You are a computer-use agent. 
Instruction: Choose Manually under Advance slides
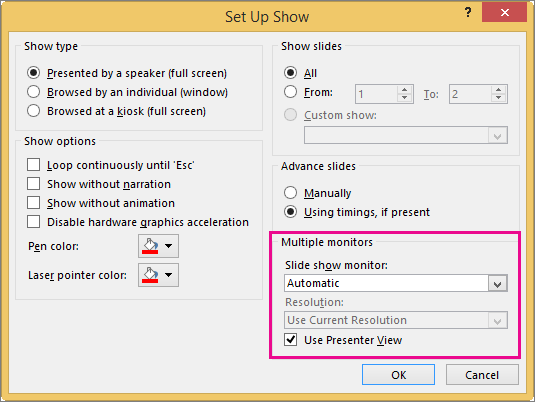pos(290,193)
